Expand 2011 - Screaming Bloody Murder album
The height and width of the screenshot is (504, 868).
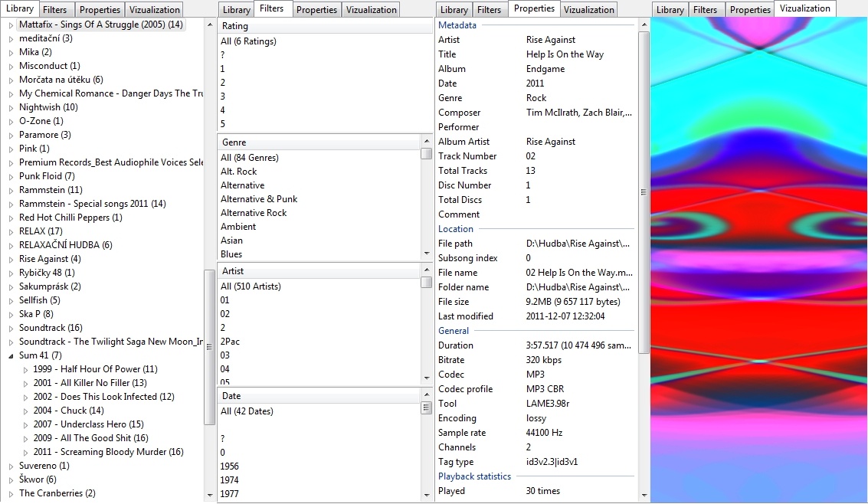point(25,452)
